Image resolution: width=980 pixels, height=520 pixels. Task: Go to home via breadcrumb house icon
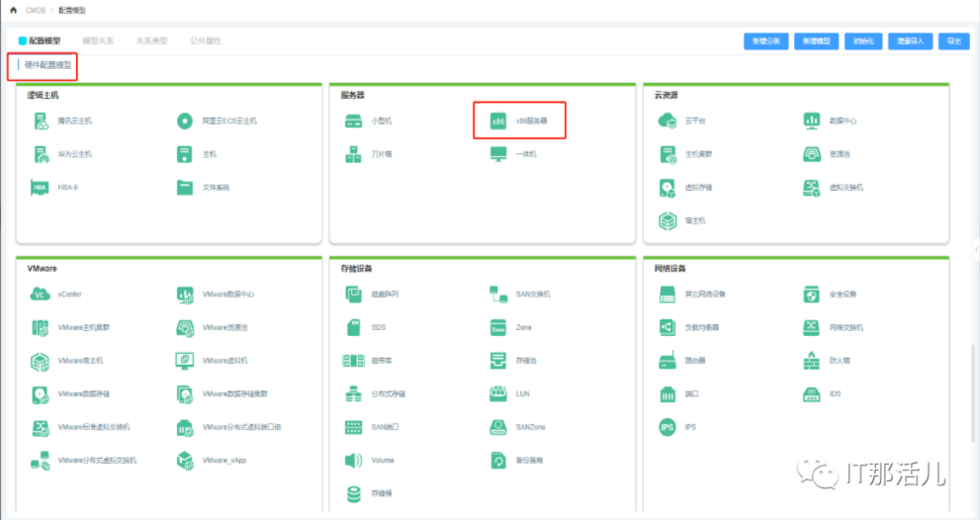point(13,10)
